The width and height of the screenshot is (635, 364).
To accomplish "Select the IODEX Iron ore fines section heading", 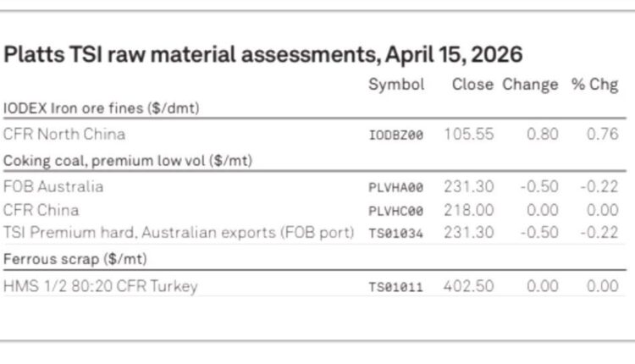I will 107,108.
